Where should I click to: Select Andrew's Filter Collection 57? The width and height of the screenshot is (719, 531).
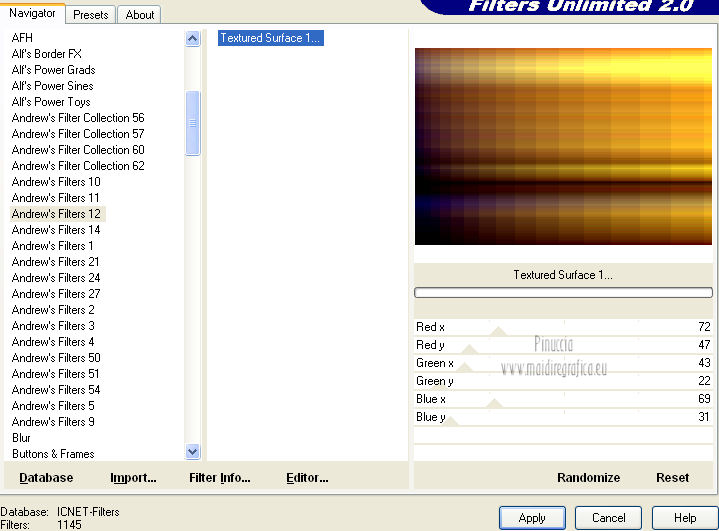pos(78,134)
